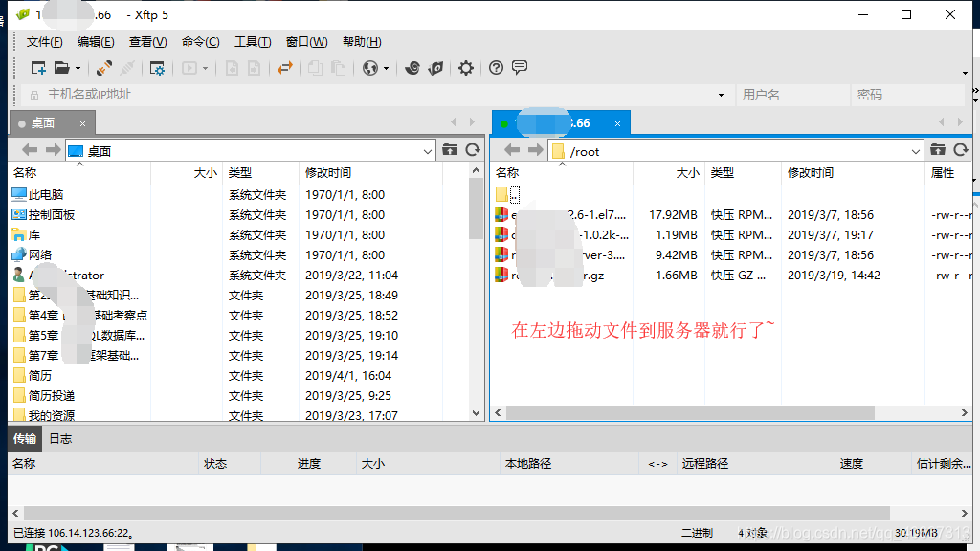Click the 主机名或IP地址 input field
The width and height of the screenshot is (980, 551).
(191, 95)
